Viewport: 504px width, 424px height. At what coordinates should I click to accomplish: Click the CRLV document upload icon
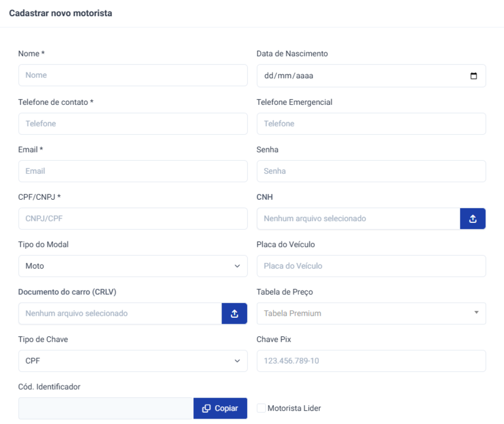[234, 314]
